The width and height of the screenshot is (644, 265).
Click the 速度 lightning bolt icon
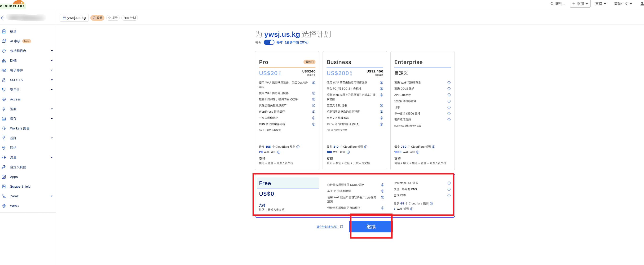(x=4, y=109)
